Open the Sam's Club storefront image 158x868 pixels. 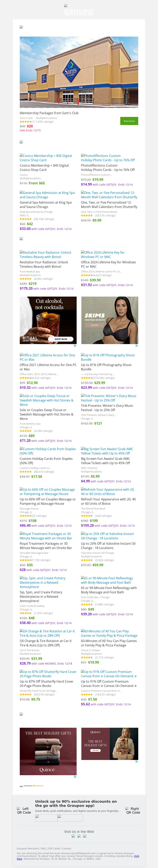[79, 72]
